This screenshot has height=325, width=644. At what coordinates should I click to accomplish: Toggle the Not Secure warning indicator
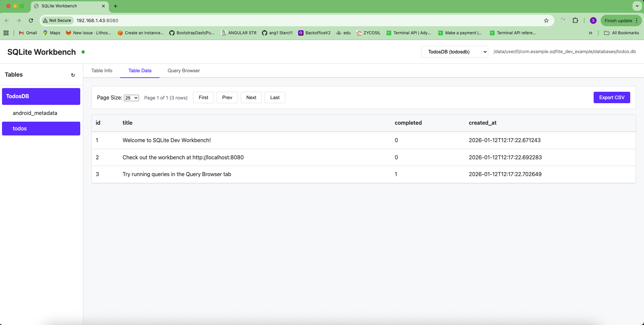click(57, 21)
